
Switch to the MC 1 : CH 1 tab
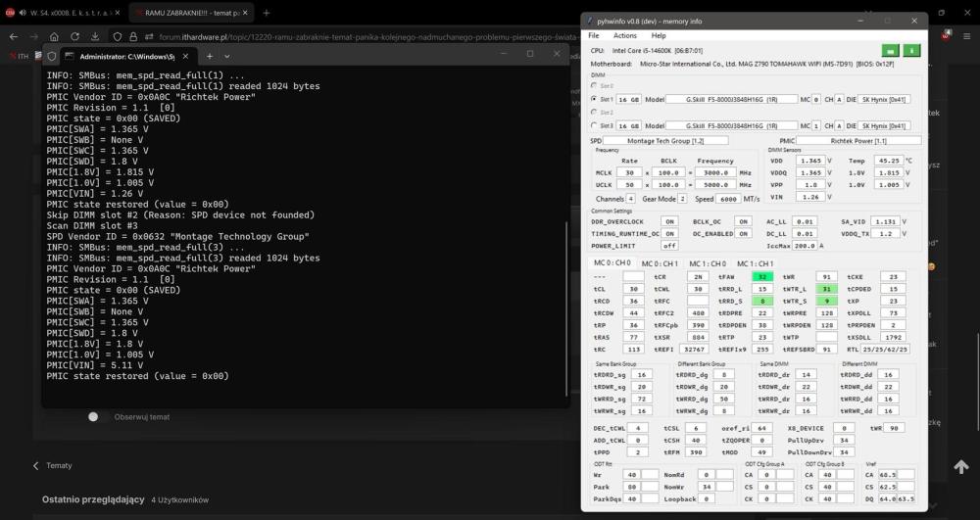(755, 263)
